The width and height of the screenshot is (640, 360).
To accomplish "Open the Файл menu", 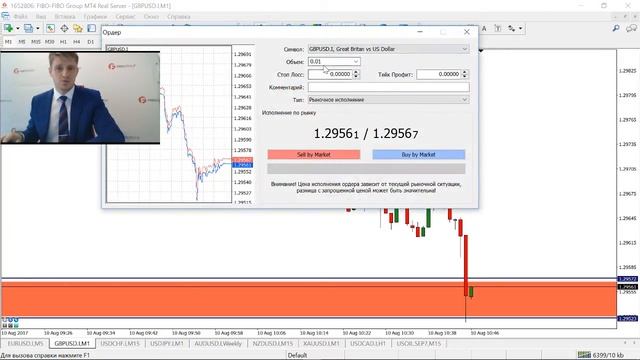I will click(x=20, y=16).
